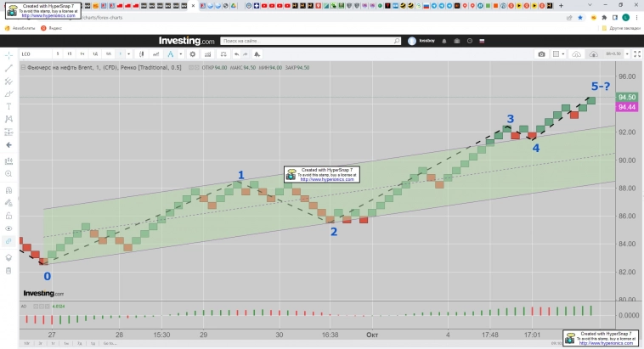Open chart settings gear

192,54
